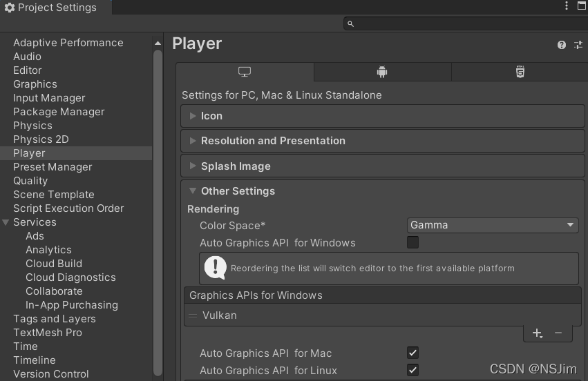
Task: Open the Android platform settings tab
Action: 382,72
